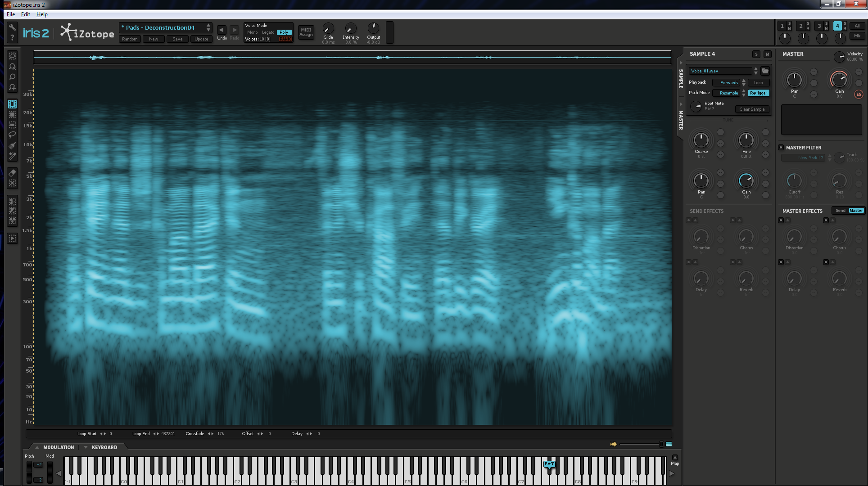This screenshot has height=486, width=868.
Task: Select the Lasso selection tool
Action: 13,135
